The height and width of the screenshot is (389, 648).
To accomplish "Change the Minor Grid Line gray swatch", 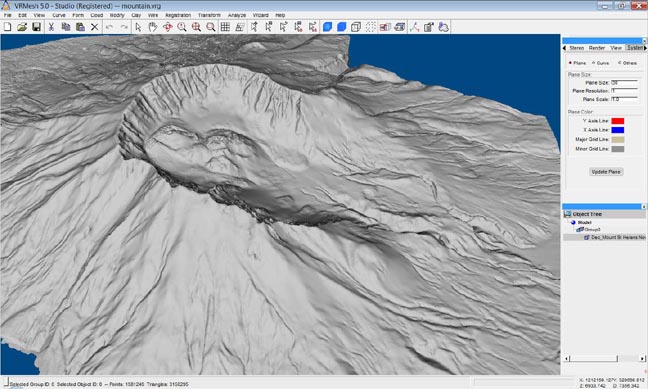I will 617,149.
